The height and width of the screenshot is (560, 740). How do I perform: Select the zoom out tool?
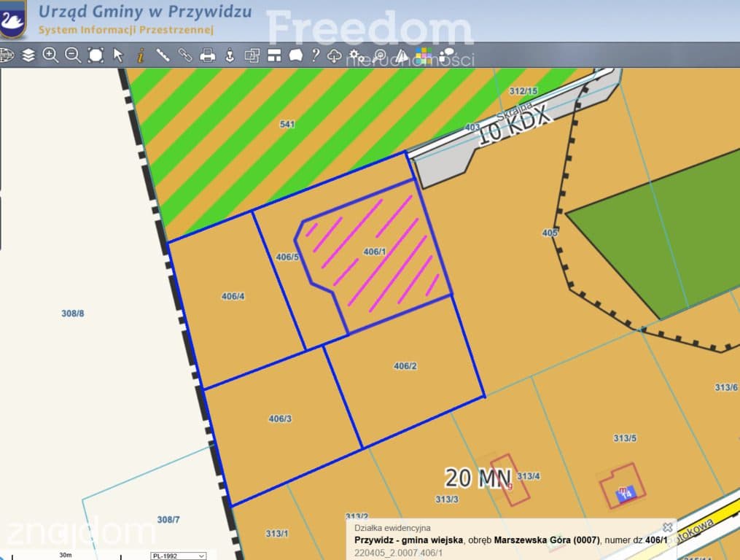(x=73, y=55)
